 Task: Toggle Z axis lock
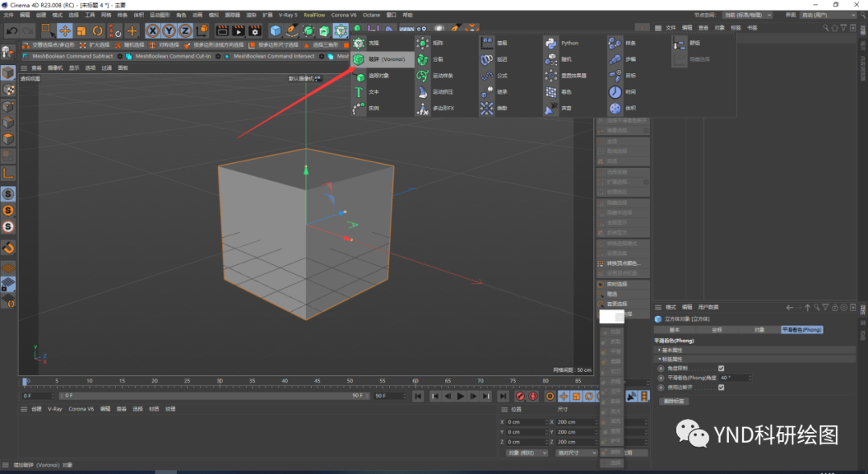click(185, 31)
